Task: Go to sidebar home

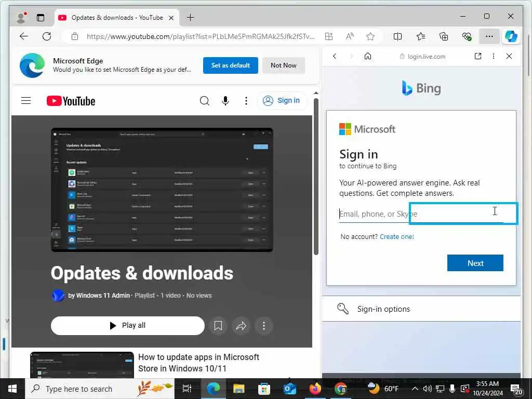Action: (x=368, y=56)
